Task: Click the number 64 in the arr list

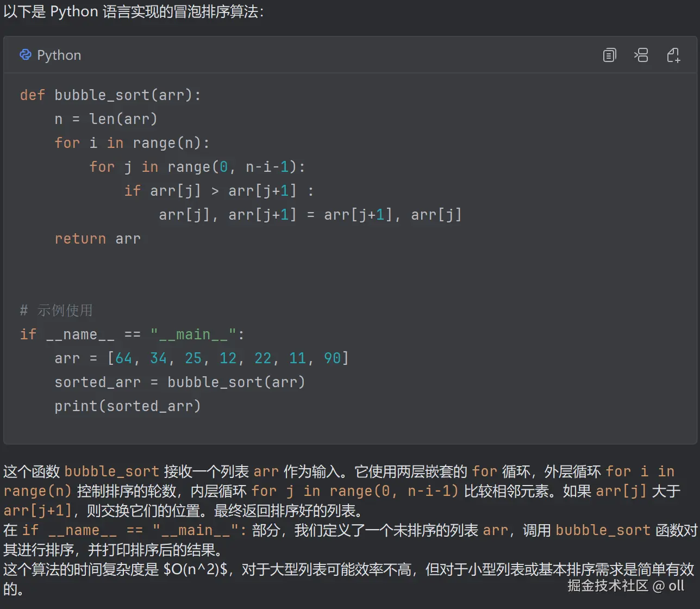Action: 123,358
